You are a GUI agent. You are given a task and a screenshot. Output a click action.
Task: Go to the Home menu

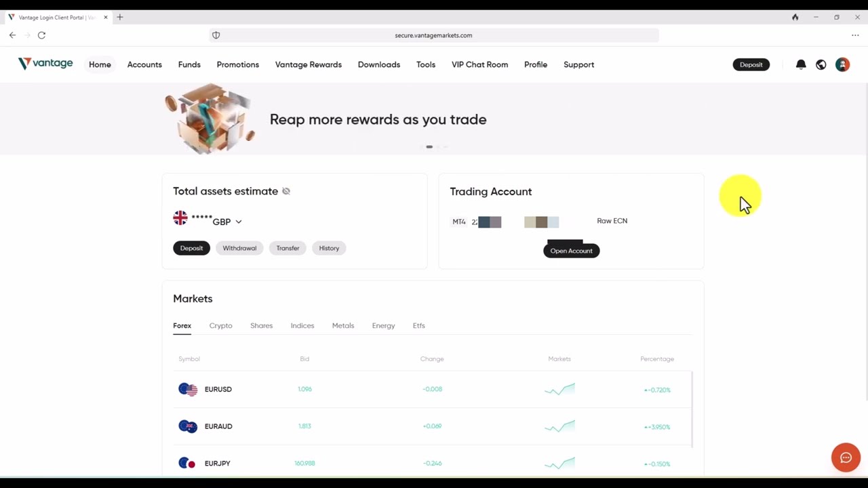(x=100, y=64)
